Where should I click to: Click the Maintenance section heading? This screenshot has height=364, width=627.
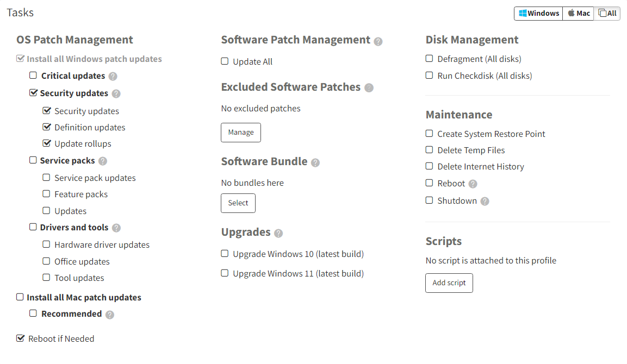tap(459, 115)
